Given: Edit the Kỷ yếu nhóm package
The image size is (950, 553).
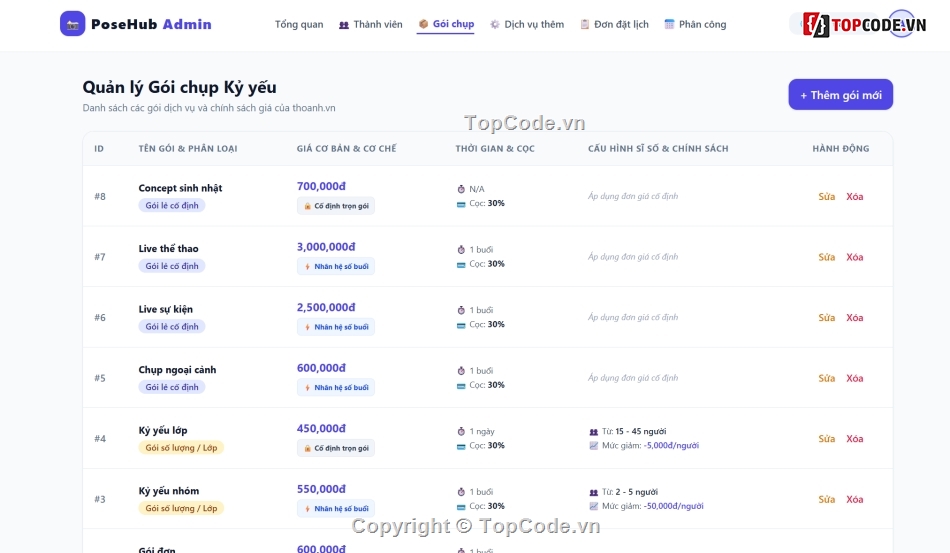Looking at the screenshot, I should click(x=826, y=499).
